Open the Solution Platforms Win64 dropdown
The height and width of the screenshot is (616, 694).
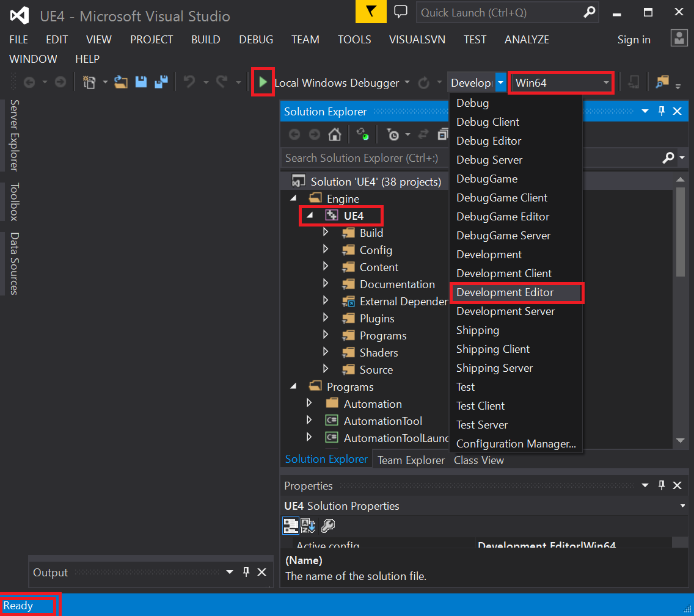click(562, 82)
